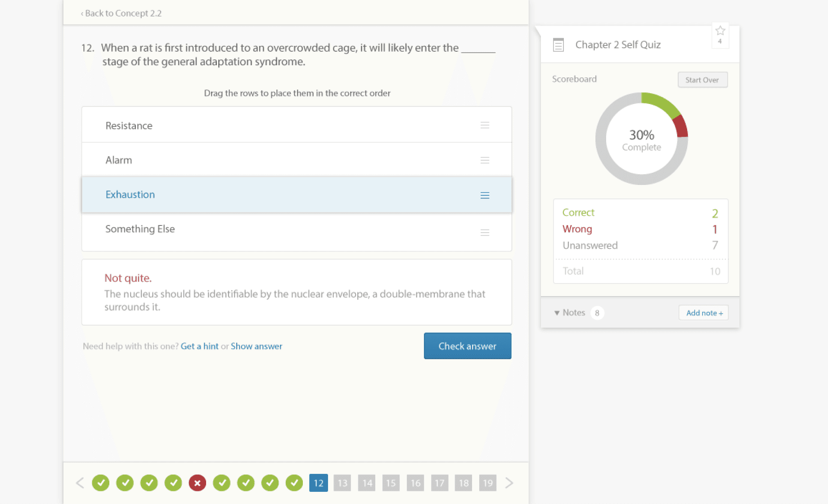Viewport: 828px width, 504px height.
Task: Click drag handle on Something Else row
Action: pos(485,233)
